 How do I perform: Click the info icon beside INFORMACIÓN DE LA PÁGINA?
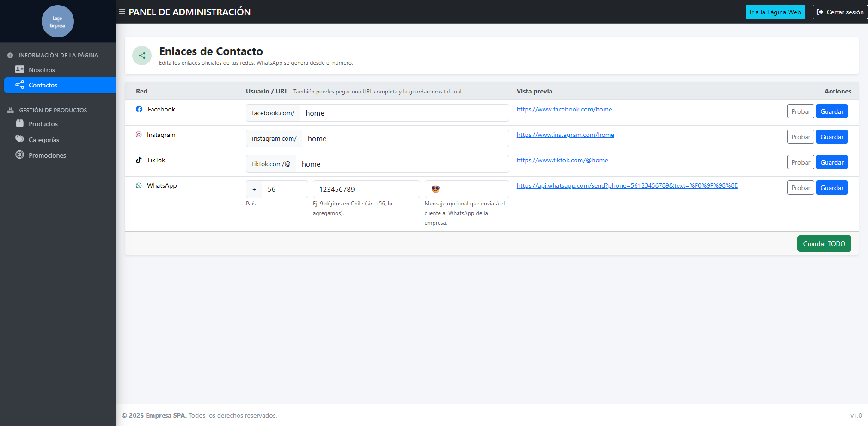pyautogui.click(x=10, y=55)
